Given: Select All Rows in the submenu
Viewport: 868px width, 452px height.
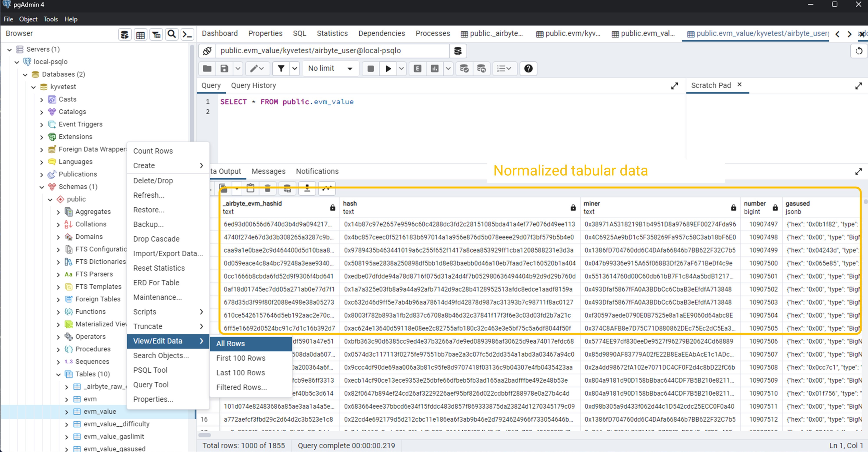Looking at the screenshot, I should click(230, 344).
